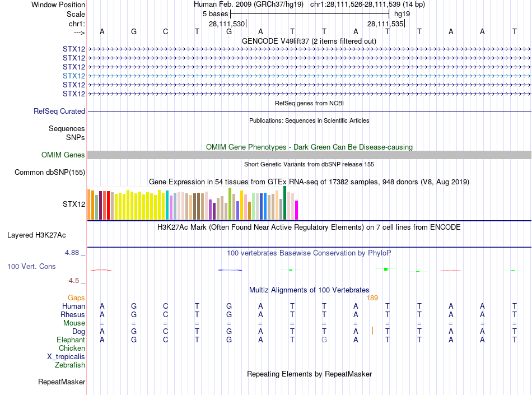Open the Common dbSNP(155) track label

tap(49, 172)
